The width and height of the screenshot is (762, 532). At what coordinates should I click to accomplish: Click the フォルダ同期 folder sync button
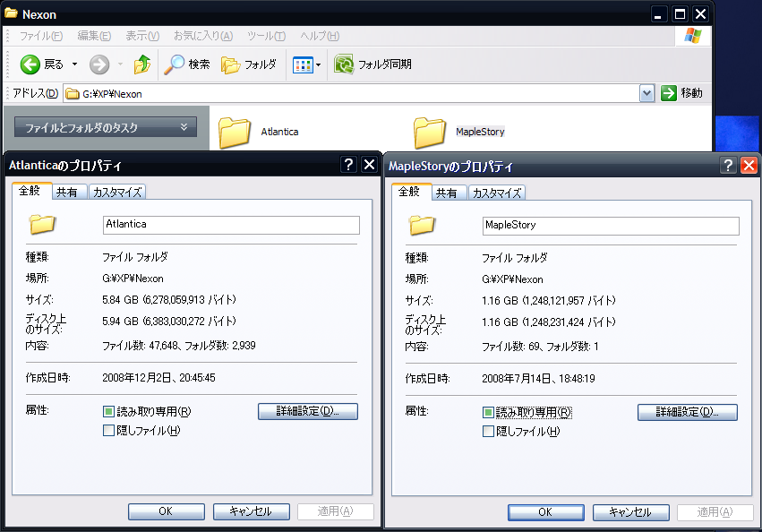(372, 64)
